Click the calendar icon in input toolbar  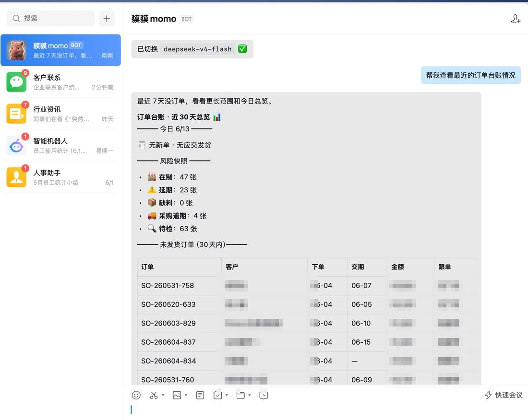[x=240, y=395]
